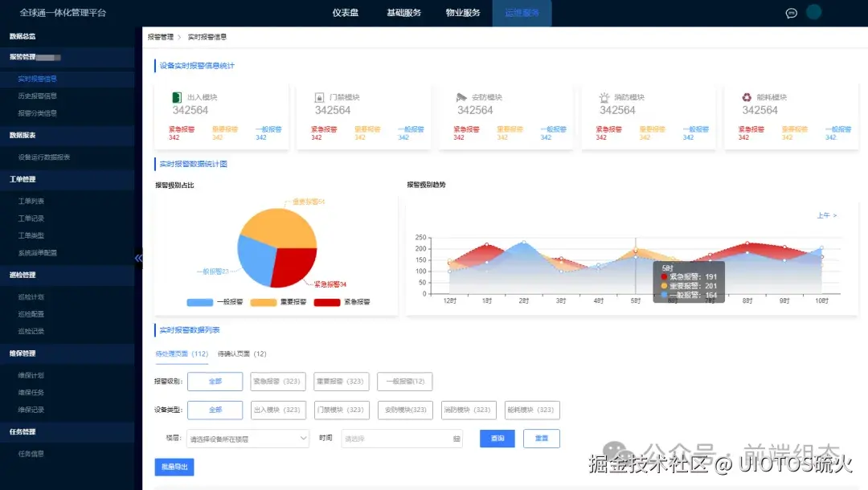
Task: Open the message bubble icon in top bar
Action: (x=792, y=13)
